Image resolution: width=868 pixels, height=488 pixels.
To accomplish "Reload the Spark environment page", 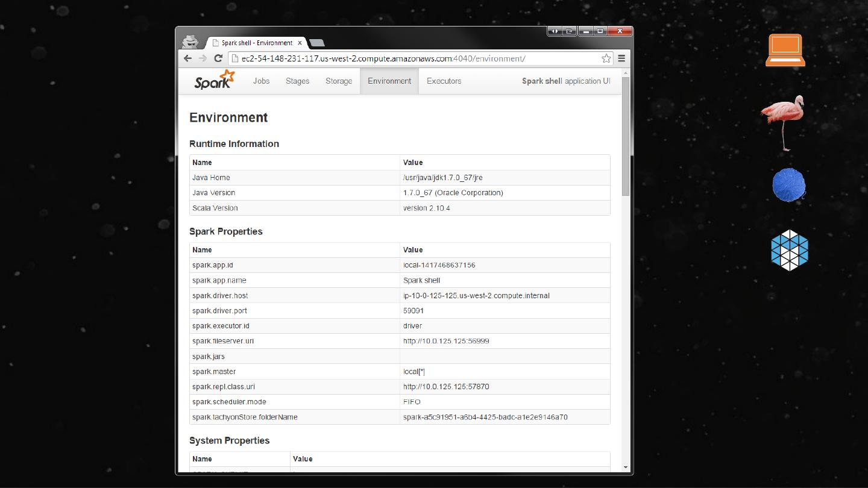I will [218, 58].
